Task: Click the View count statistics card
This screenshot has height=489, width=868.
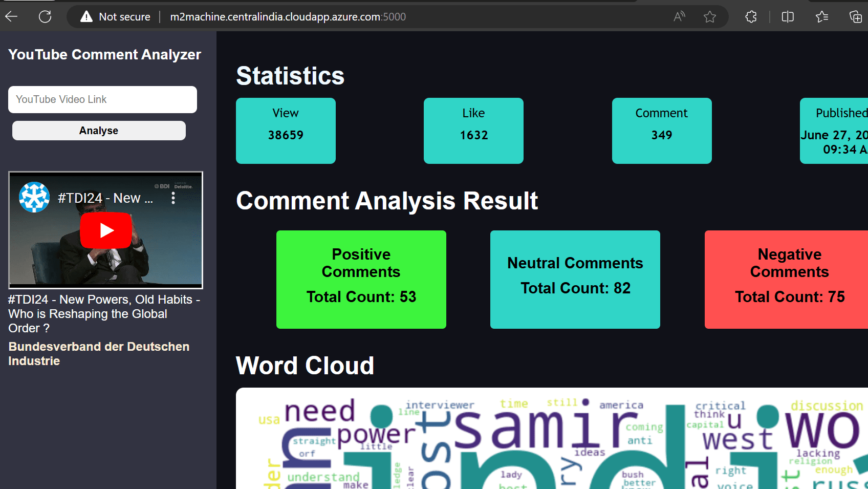Action: pyautogui.click(x=286, y=131)
